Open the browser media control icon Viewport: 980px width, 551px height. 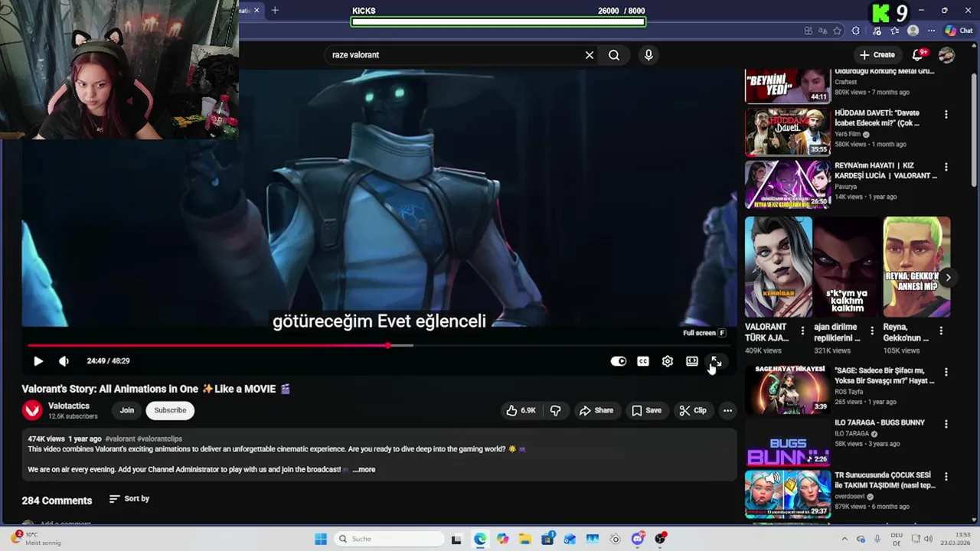[x=877, y=31]
